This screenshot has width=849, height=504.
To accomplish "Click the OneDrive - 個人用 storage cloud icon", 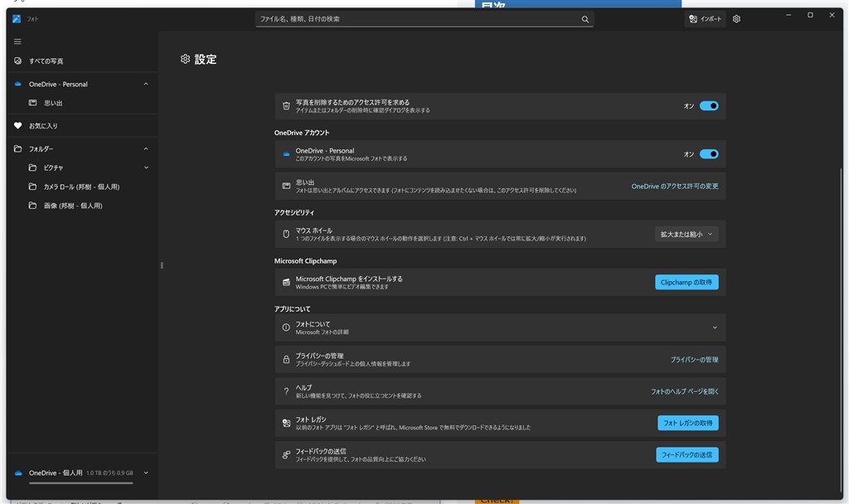I will tap(18, 472).
